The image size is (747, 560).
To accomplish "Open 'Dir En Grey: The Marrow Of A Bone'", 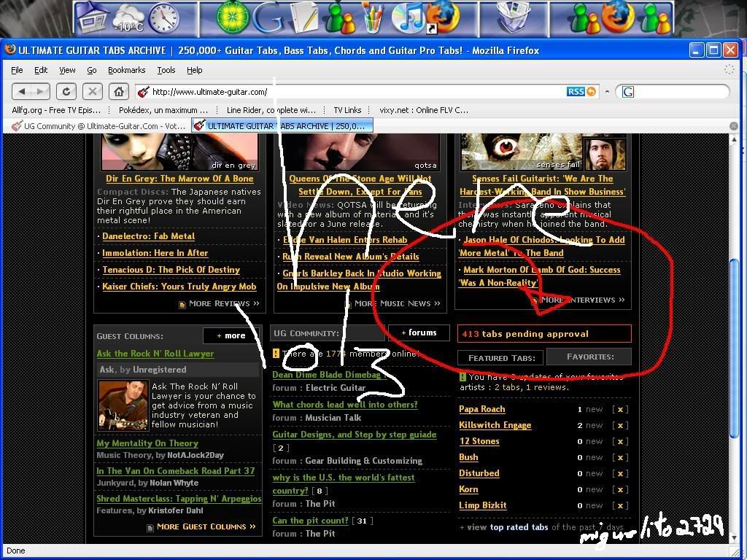I will click(x=179, y=179).
